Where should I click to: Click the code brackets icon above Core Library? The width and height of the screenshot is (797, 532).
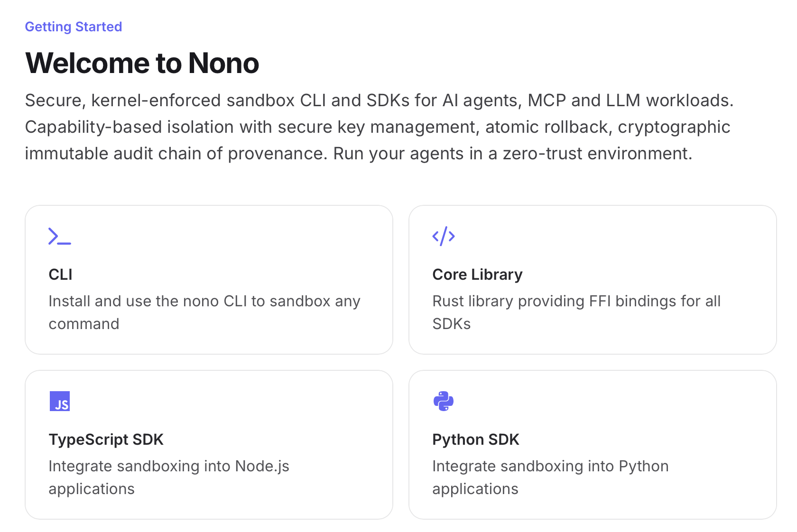tap(444, 236)
